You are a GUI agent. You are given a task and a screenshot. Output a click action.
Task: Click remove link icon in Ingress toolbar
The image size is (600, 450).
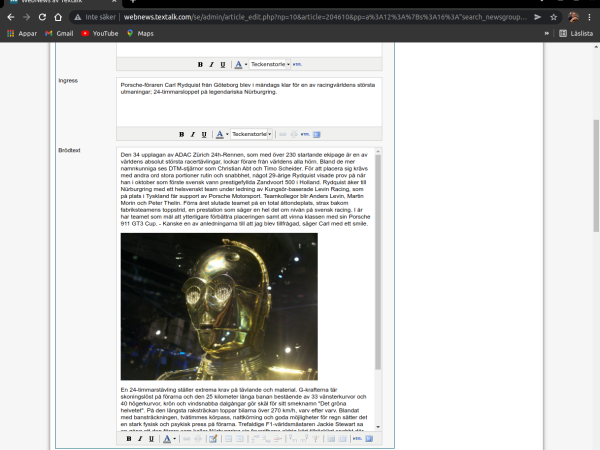(294, 134)
